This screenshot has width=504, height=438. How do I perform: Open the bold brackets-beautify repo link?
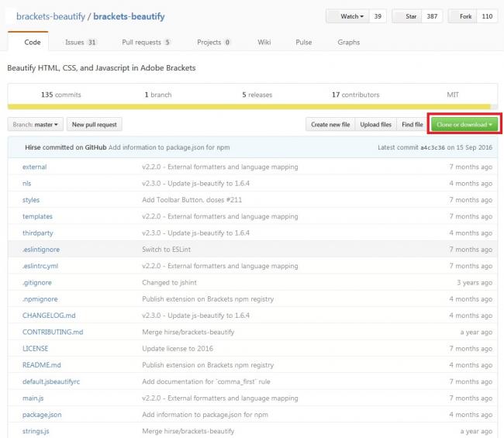click(x=129, y=16)
